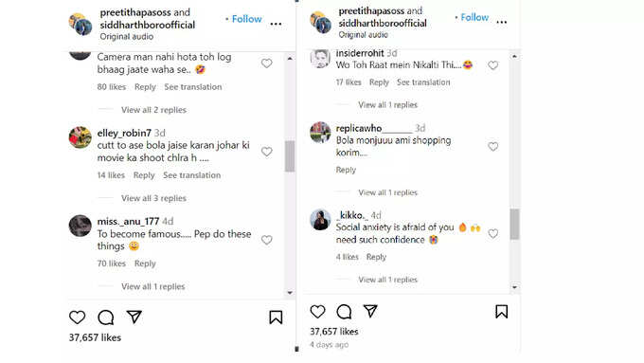Share post via left panel paper plane icon
This screenshot has width=644, height=363.
[134, 317]
